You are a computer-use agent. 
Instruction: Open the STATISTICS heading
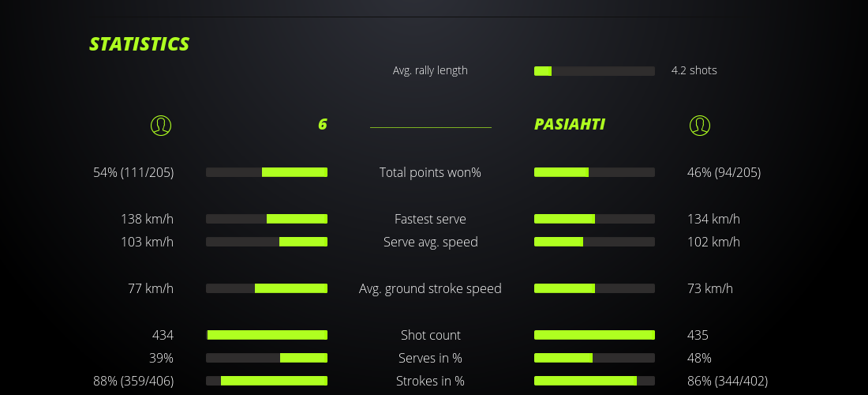point(140,43)
